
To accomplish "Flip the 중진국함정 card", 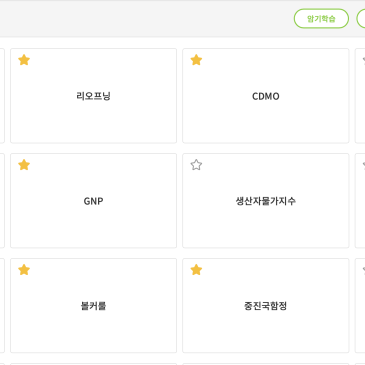I will 266,305.
